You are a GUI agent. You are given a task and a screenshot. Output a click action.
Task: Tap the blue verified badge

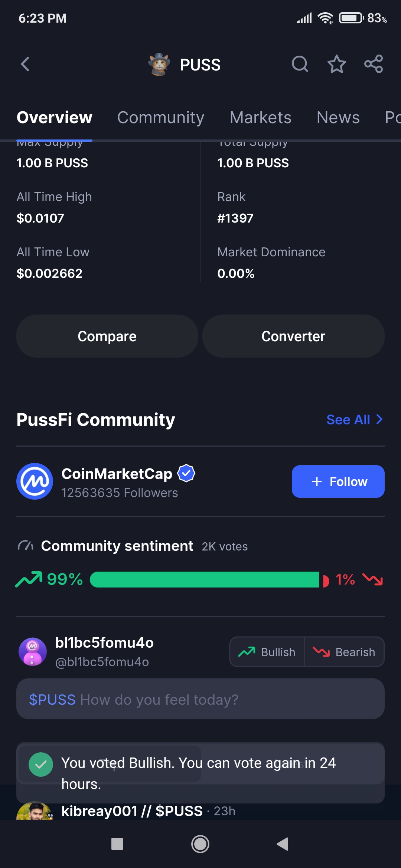[186, 473]
